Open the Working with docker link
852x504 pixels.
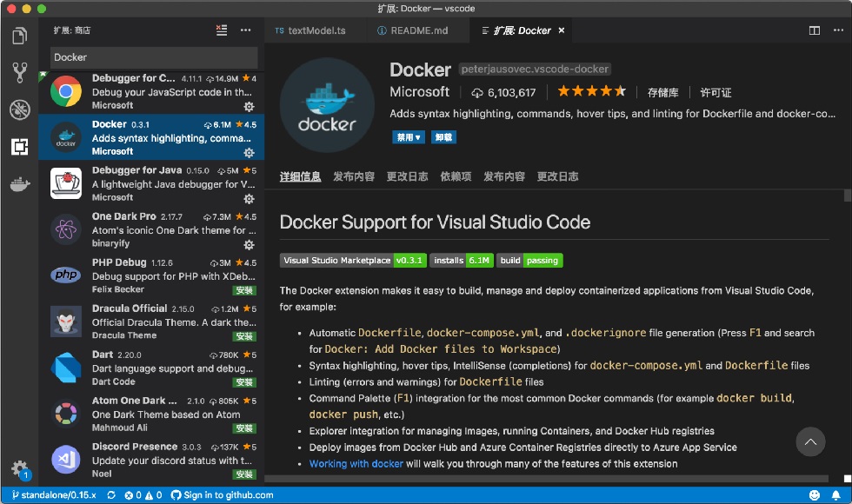click(x=356, y=464)
